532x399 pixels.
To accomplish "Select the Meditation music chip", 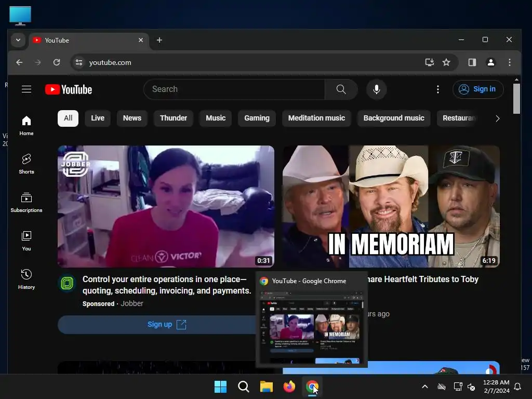I will (316, 118).
